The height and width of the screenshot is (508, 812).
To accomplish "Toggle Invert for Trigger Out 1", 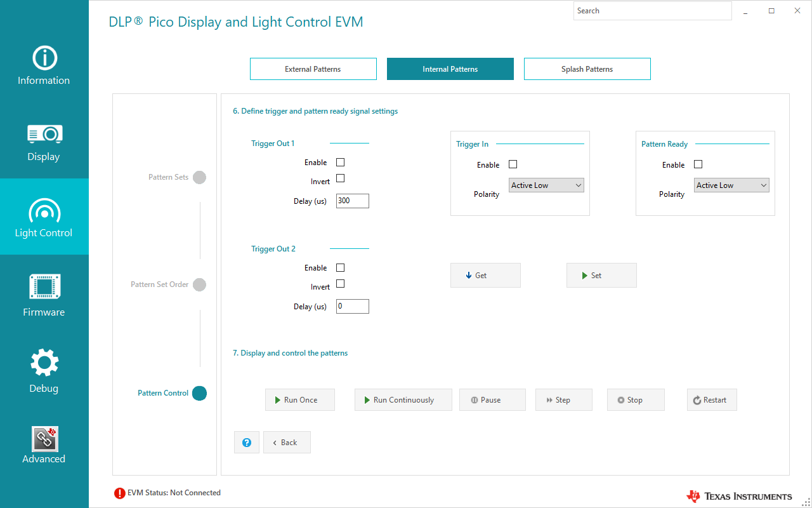I will point(340,178).
